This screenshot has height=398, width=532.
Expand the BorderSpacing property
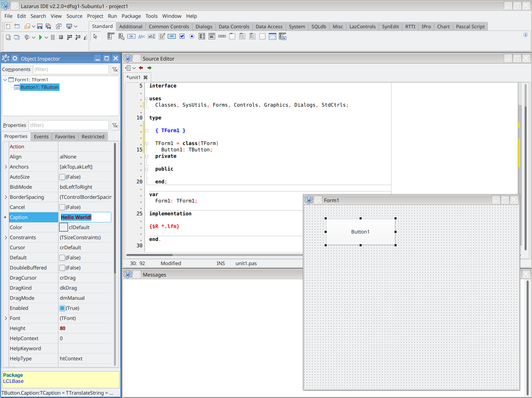click(6, 197)
